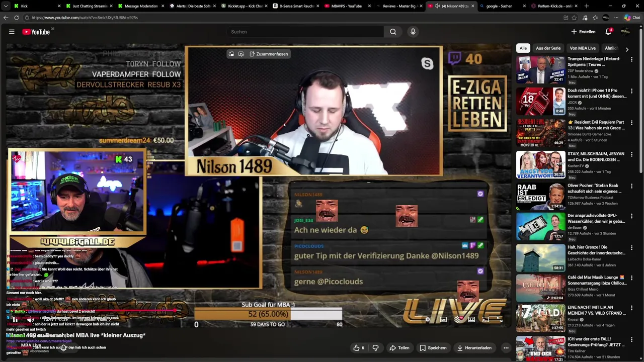The width and height of the screenshot is (644, 362).
Task: Open options for Trumps Niederlage video
Action: 631,59
